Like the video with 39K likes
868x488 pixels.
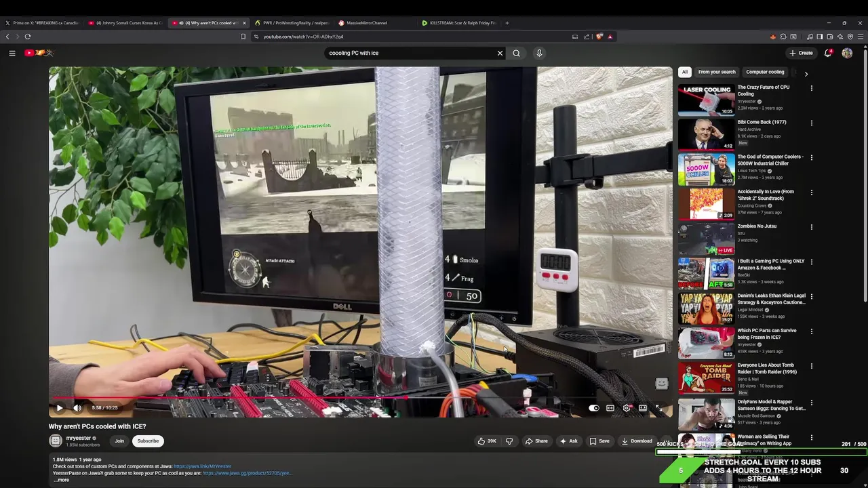click(x=487, y=441)
